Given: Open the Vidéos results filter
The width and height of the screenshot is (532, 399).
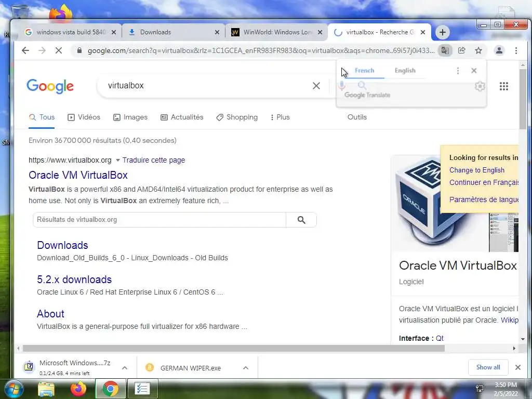Looking at the screenshot, I should [84, 117].
